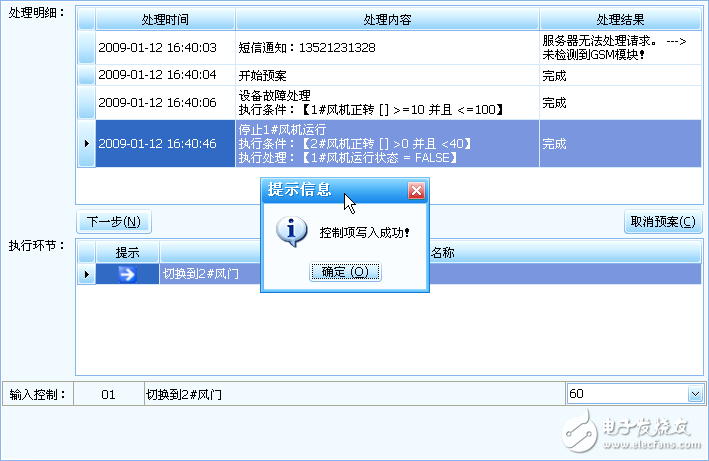This screenshot has width=709, height=461.
Task: Click 完成 result for 设备故障处理 row
Action: (x=620, y=103)
